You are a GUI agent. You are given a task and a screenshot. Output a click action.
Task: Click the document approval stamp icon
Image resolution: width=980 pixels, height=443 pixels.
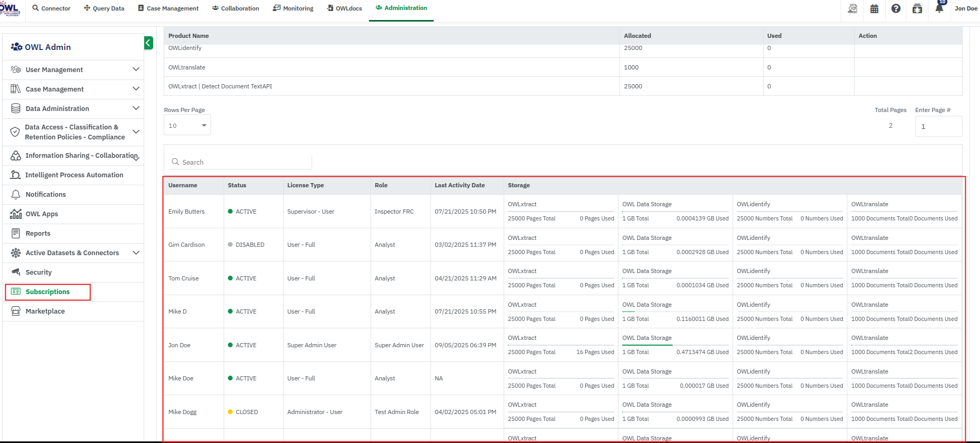[x=853, y=8]
